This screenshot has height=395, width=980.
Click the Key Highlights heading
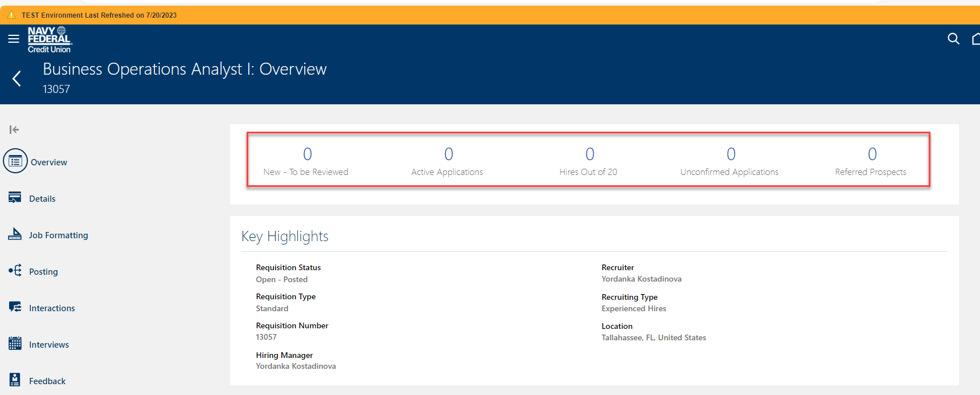pos(285,237)
